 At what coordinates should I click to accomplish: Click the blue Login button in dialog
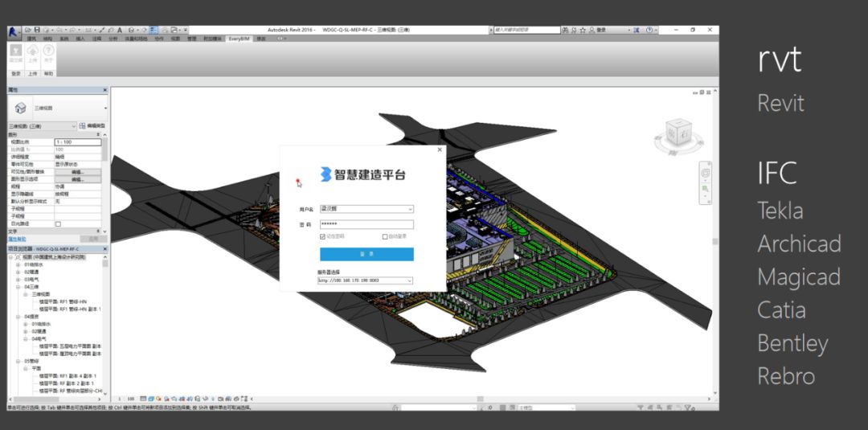[x=366, y=254]
